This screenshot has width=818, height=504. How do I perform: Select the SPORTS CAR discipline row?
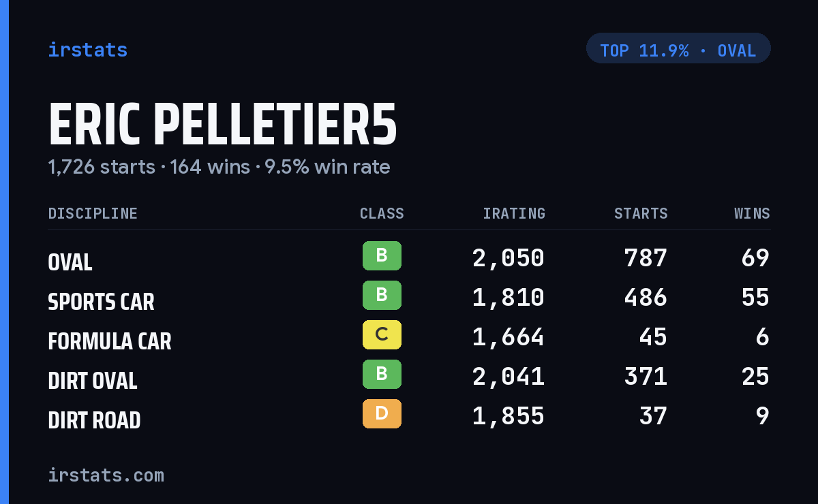pos(409,298)
